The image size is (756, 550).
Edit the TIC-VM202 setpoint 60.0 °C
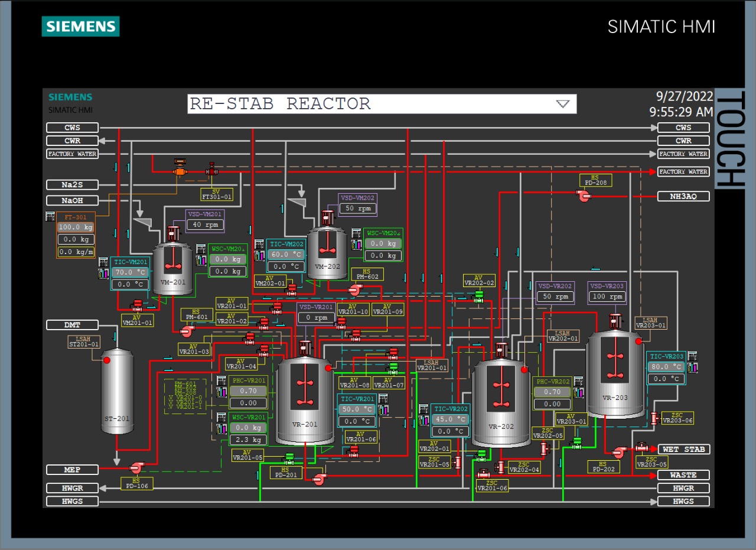click(286, 255)
